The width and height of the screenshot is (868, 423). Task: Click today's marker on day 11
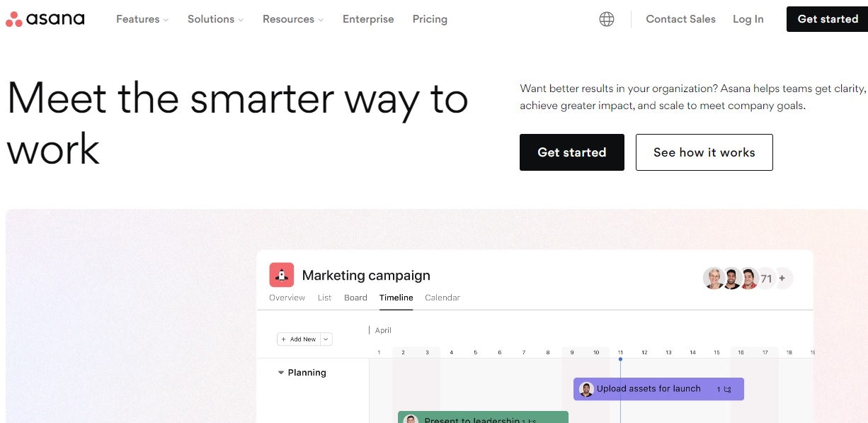[620, 359]
